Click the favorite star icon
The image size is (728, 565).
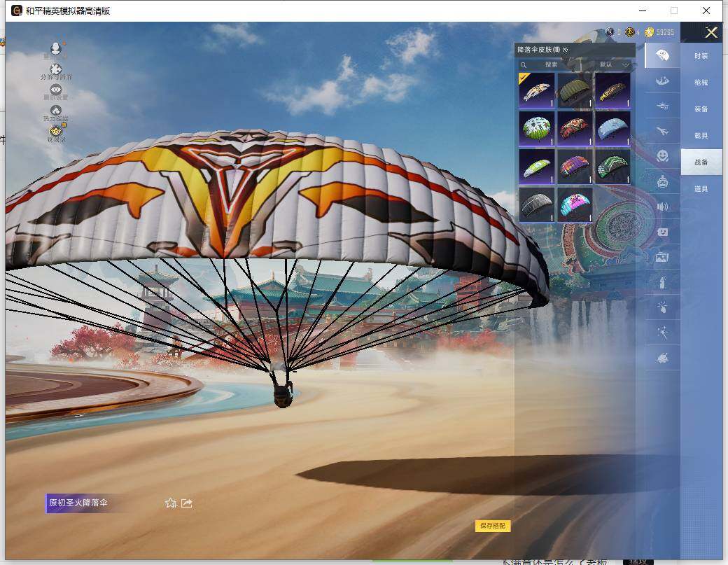pyautogui.click(x=171, y=503)
